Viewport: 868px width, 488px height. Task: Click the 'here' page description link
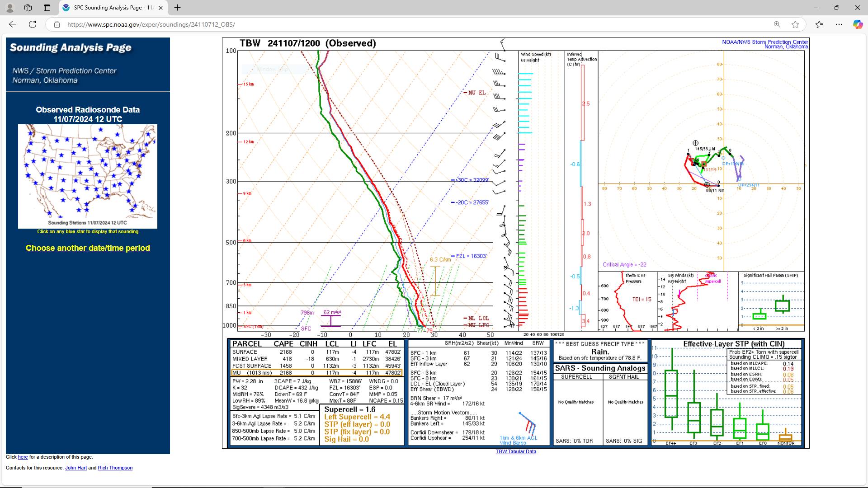click(23, 457)
